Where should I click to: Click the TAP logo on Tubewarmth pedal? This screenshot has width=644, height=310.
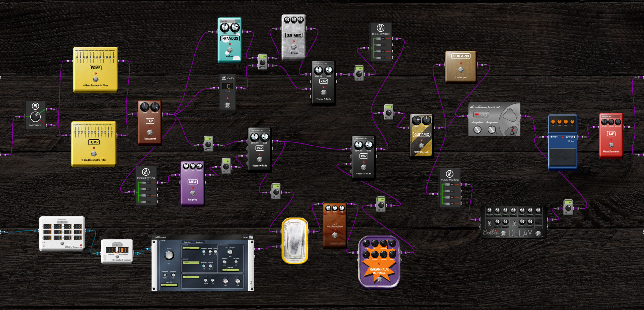click(x=150, y=121)
